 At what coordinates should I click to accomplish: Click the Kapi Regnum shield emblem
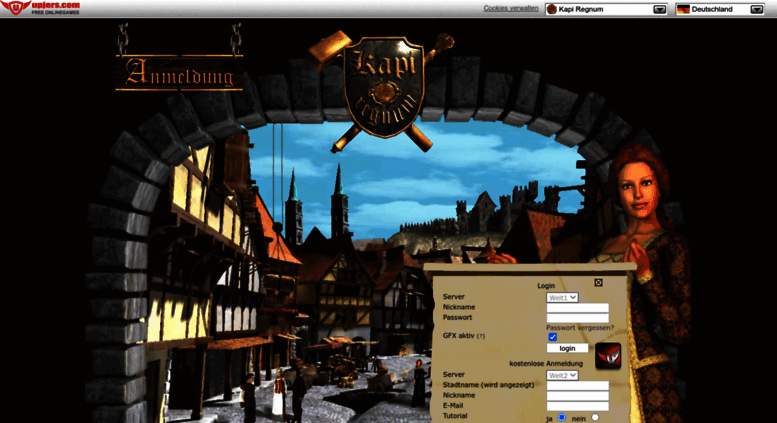384,88
